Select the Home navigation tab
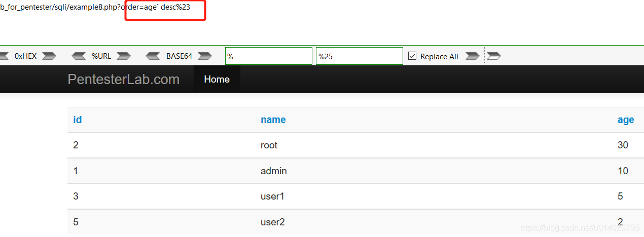 [217, 80]
